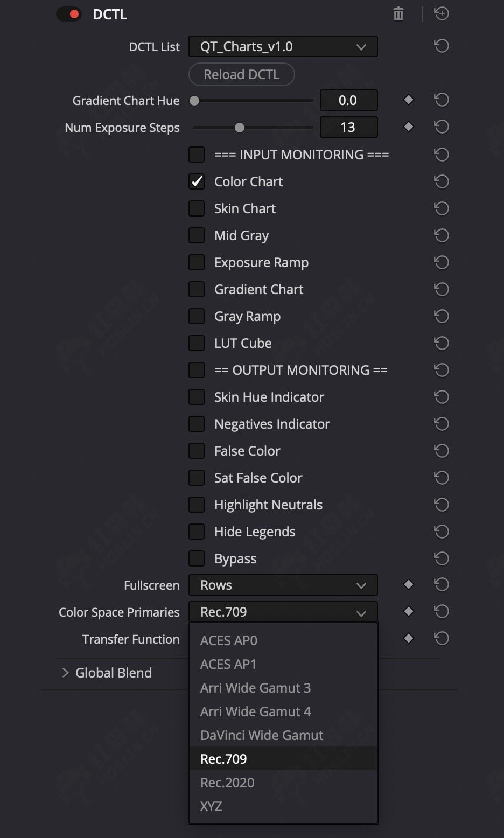Reset the DCTL List parameter
This screenshot has width=504, height=838.
click(x=442, y=46)
